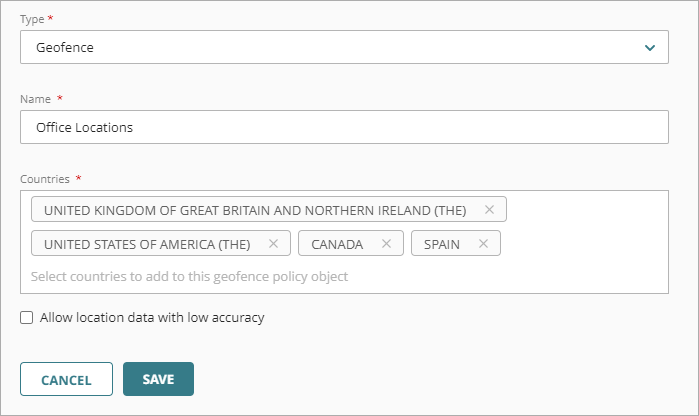699x416 pixels.
Task: Remove the United States of America chip
Action: 273,244
